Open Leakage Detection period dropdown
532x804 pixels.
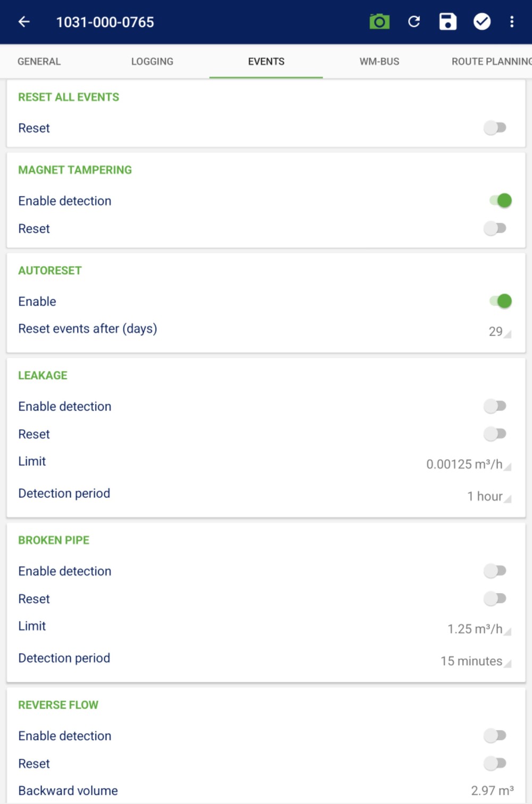[x=488, y=496]
